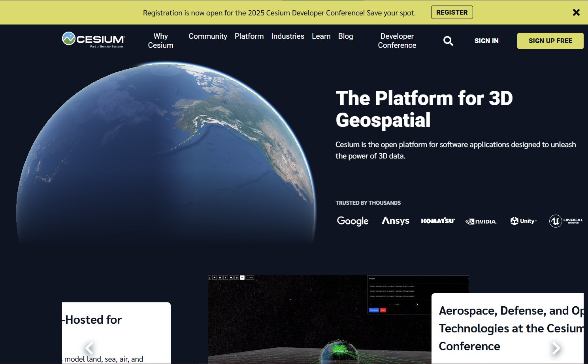The height and width of the screenshot is (364, 588).
Task: Advance to the next carousel slide arrow
Action: coord(556,348)
